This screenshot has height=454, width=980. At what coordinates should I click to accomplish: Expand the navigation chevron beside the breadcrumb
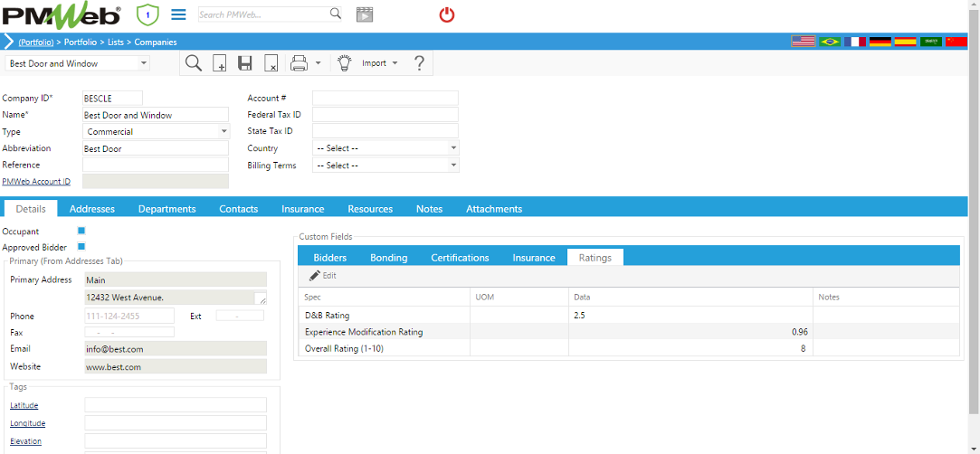9,42
